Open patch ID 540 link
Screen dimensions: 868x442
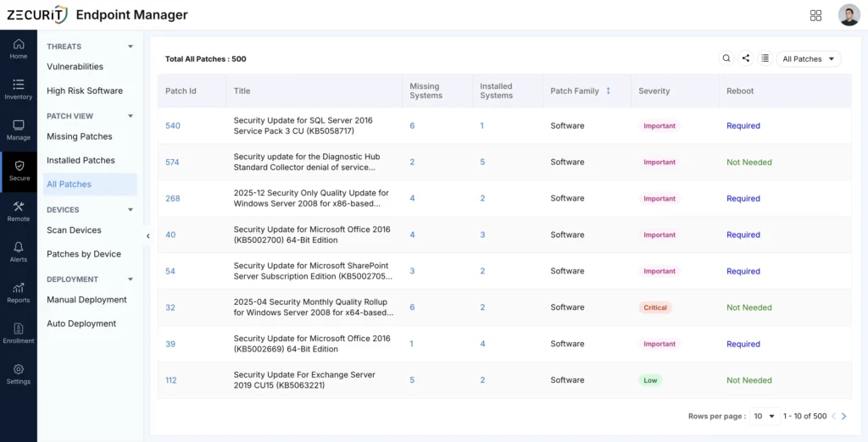click(173, 125)
